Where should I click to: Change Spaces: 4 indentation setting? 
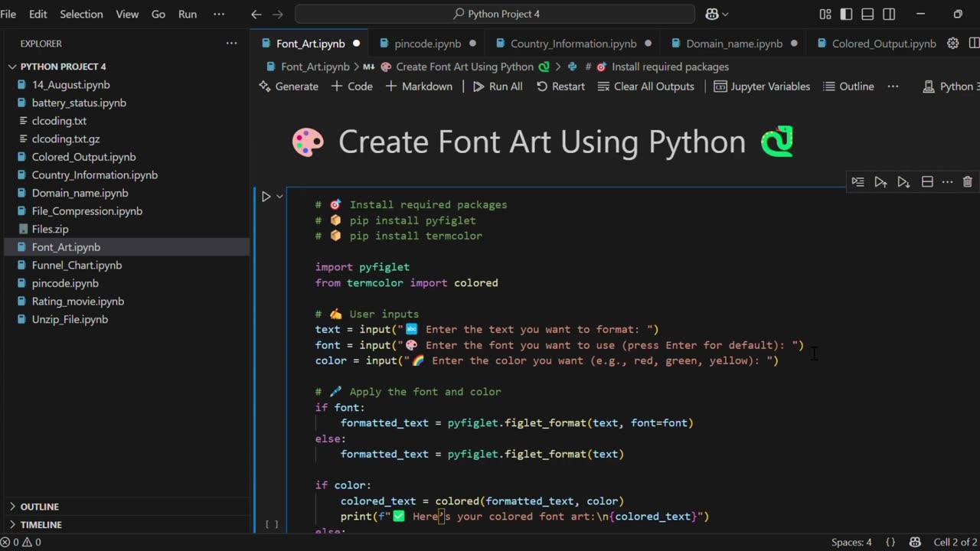(x=851, y=542)
